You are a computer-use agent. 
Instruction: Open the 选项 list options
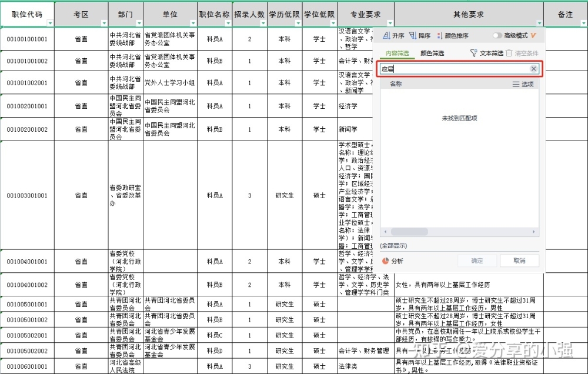pos(523,84)
